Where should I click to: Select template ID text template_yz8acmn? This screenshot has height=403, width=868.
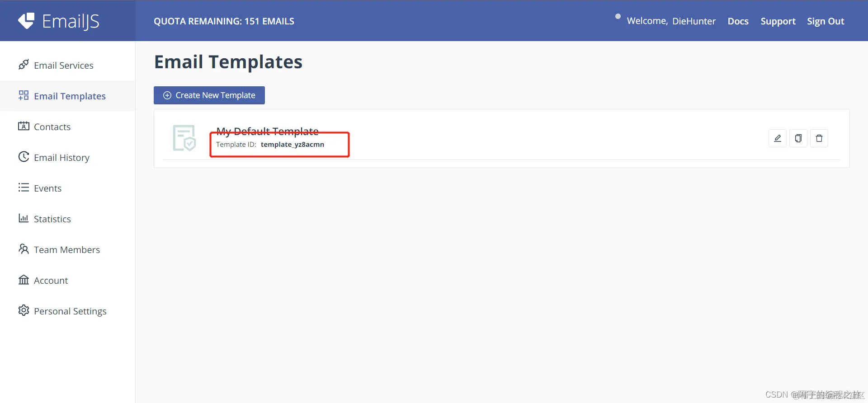coord(292,145)
